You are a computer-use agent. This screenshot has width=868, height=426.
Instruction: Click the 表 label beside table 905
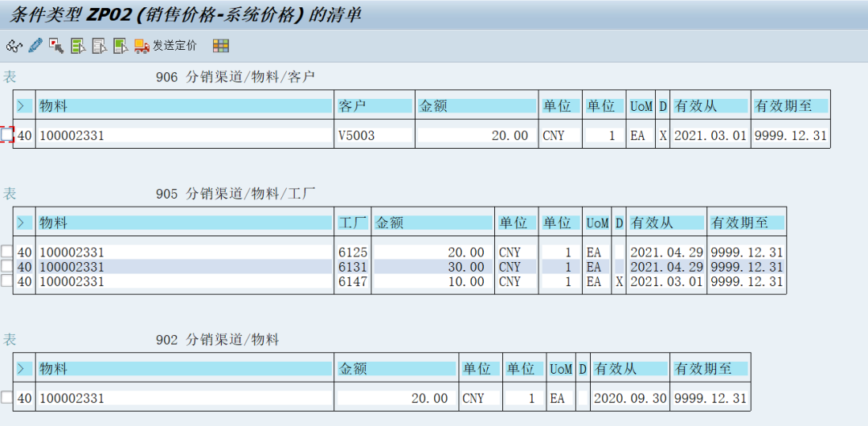tap(10, 194)
